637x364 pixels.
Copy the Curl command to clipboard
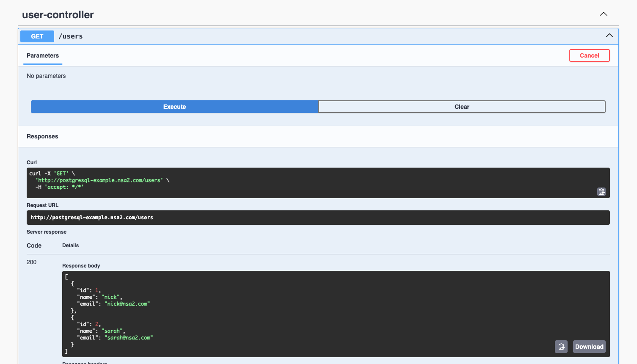601,191
